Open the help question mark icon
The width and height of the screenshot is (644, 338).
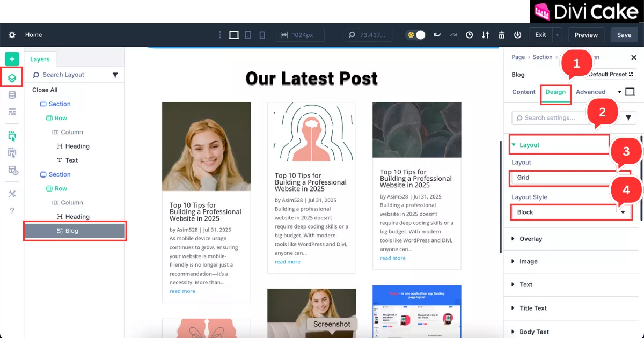click(12, 210)
